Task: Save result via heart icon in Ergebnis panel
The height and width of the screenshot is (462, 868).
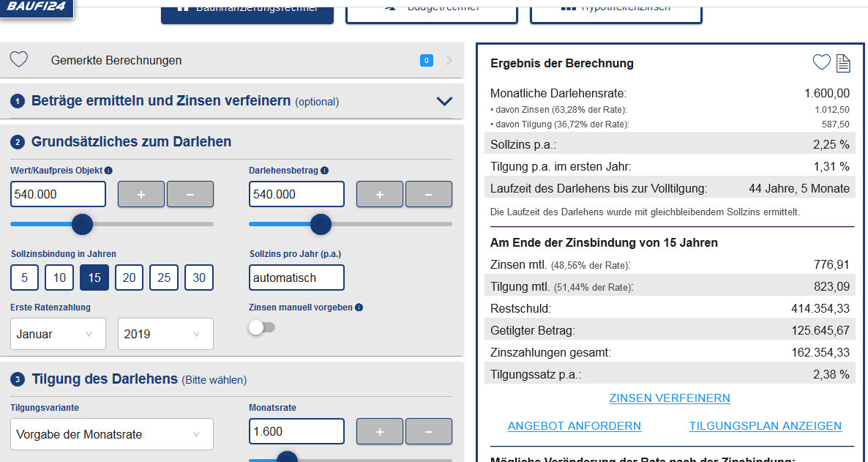Action: point(822,63)
